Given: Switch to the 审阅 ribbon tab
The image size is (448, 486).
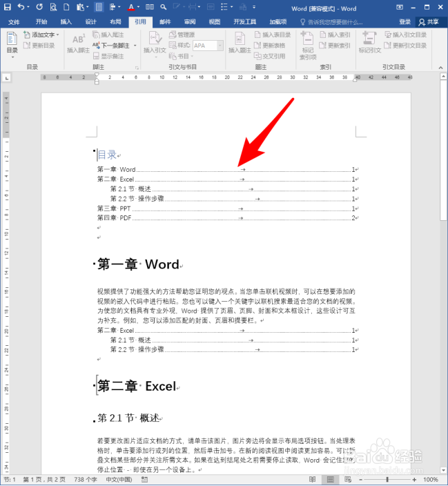Looking at the screenshot, I should pos(190,21).
